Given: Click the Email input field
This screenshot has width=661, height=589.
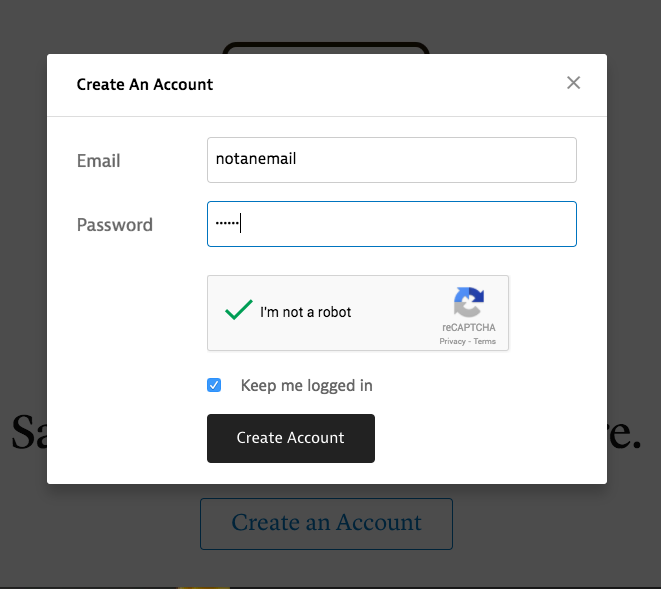Looking at the screenshot, I should coord(392,160).
